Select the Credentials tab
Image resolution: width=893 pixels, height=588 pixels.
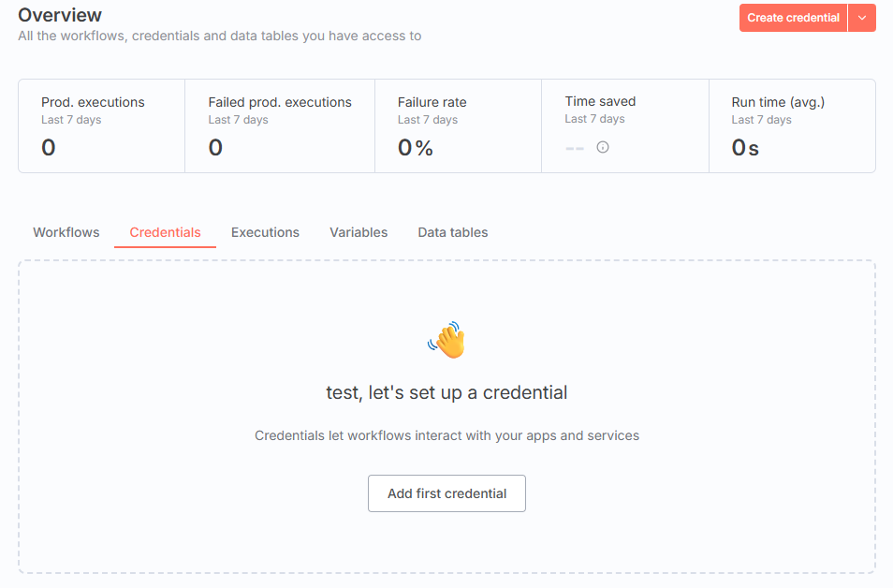(x=165, y=232)
